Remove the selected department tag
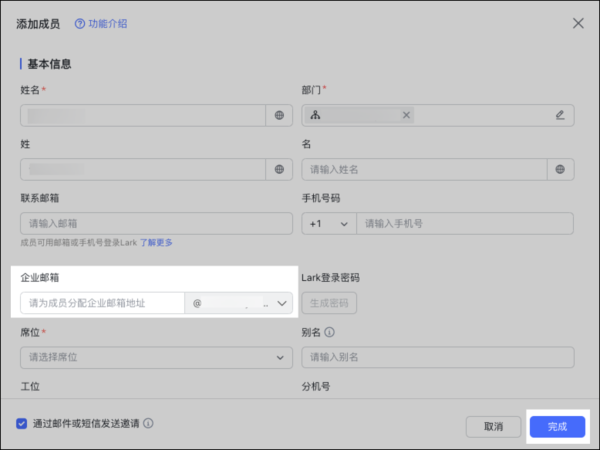The width and height of the screenshot is (600, 450). click(406, 115)
